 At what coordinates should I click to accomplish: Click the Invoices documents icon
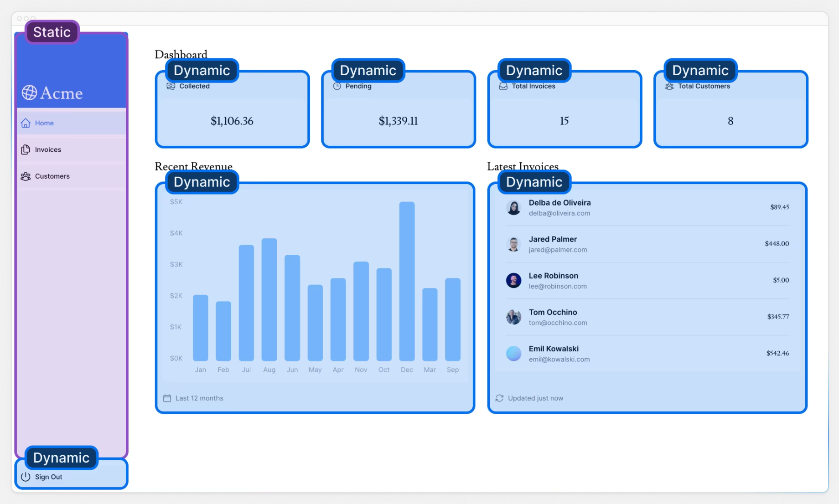tap(26, 149)
